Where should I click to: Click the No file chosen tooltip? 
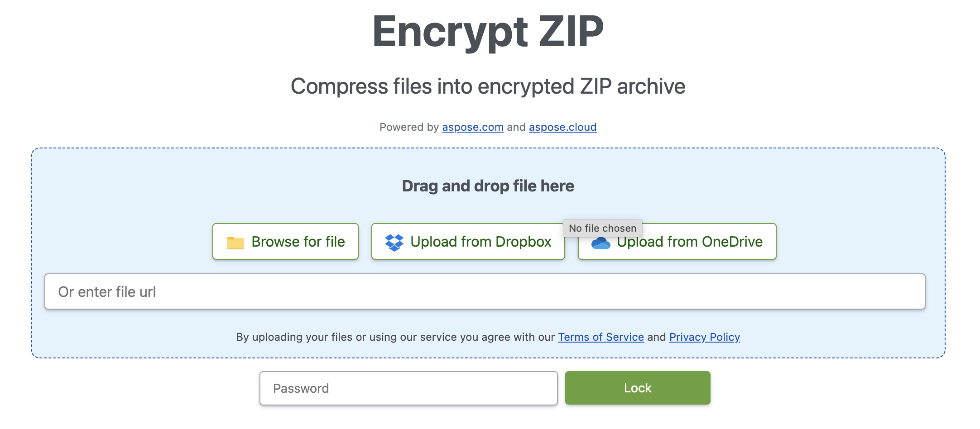point(602,228)
